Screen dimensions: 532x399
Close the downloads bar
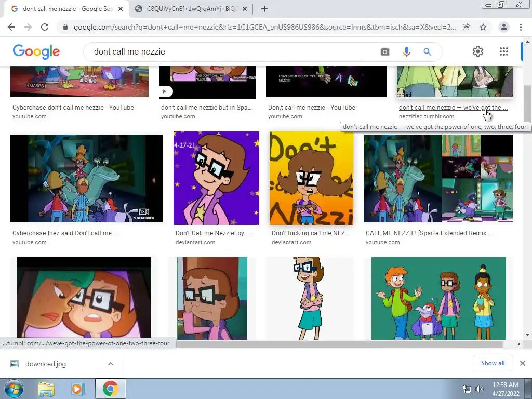point(523,363)
